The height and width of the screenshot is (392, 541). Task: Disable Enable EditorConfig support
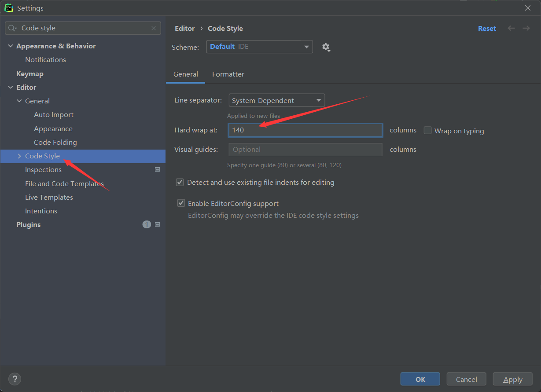tap(181, 203)
